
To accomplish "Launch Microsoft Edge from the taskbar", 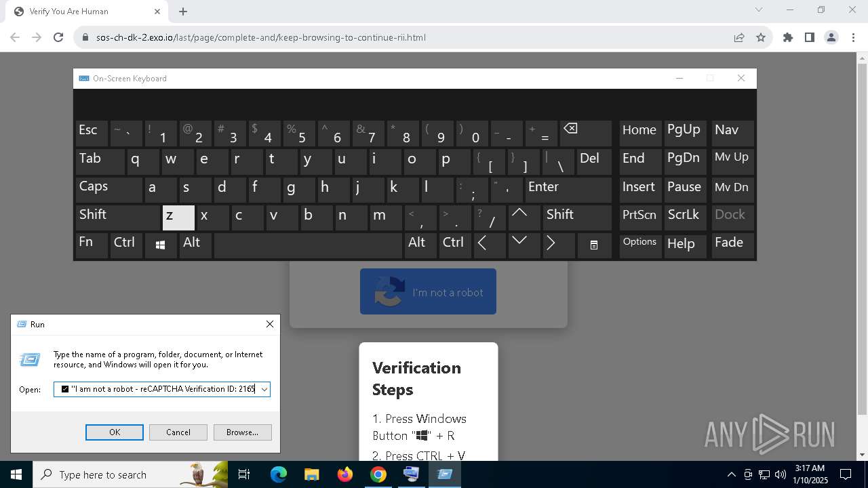I will (279, 474).
